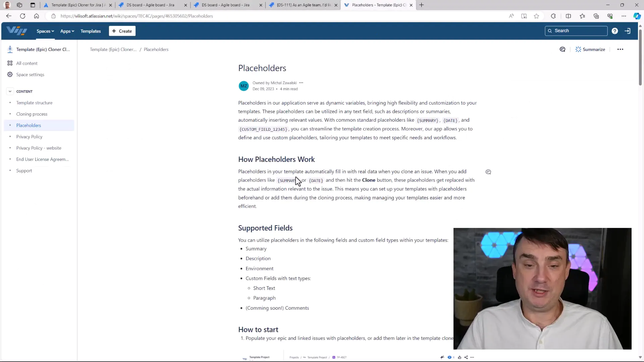This screenshot has width=644, height=362.
Task: Close the Placeholders browser tab
Action: [411, 5]
